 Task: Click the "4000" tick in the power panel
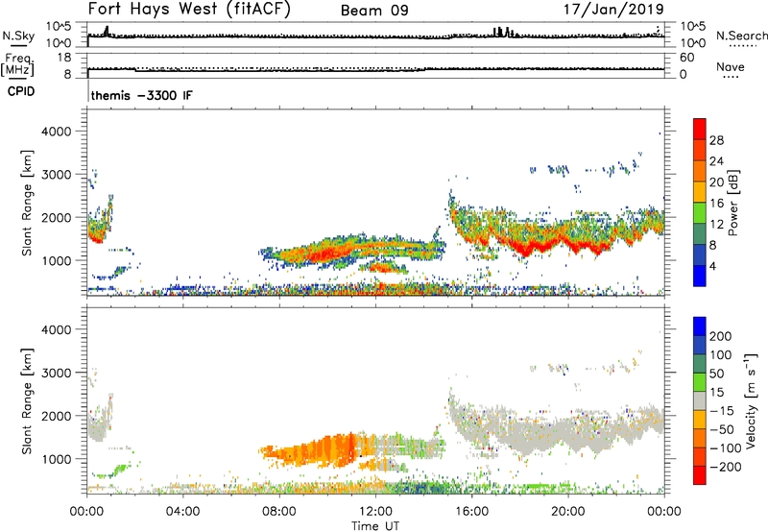[57, 132]
